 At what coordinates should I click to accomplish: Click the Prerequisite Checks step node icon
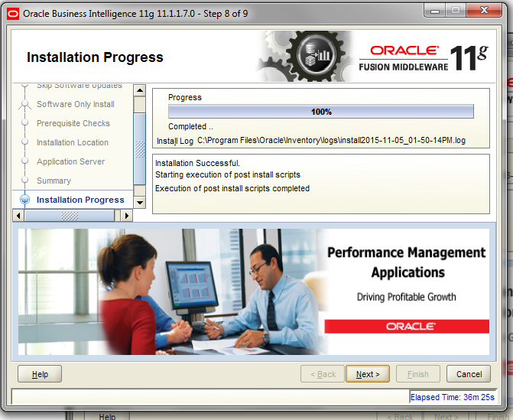pos(24,122)
